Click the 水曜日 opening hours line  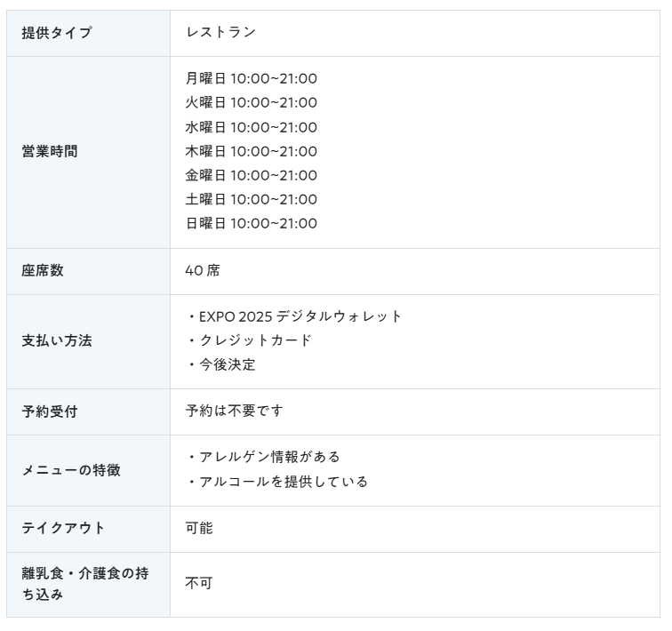click(x=251, y=127)
